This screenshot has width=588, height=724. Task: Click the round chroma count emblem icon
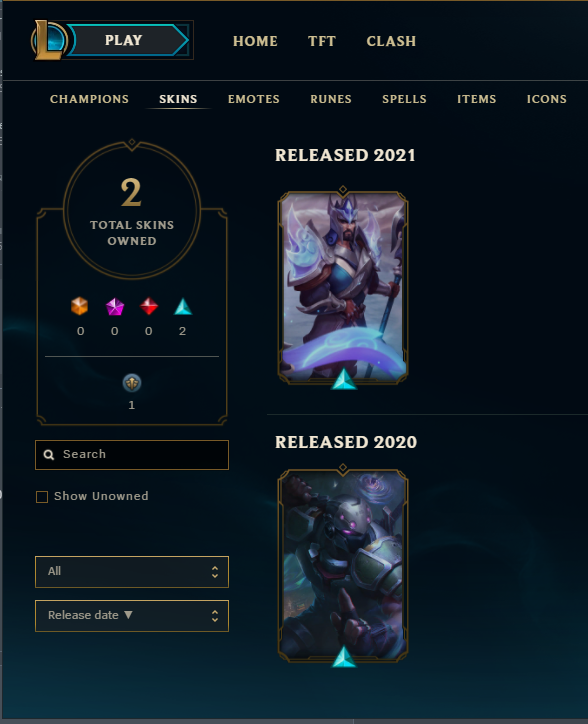[132, 383]
